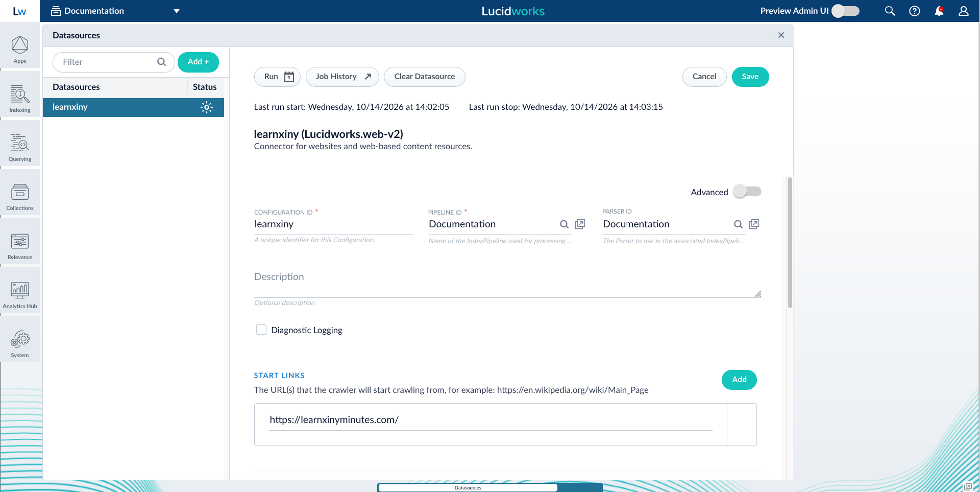Expand the Documentation app dropdown arrow

(177, 11)
